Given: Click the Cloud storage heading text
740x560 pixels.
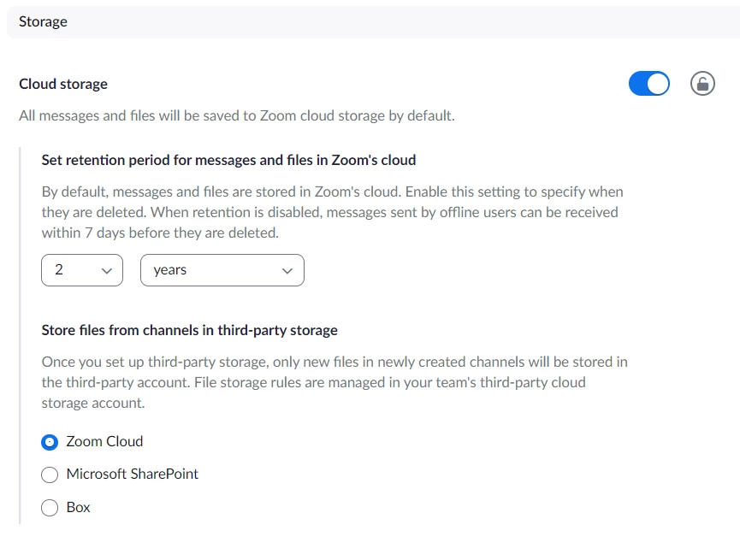Looking at the screenshot, I should pos(63,84).
